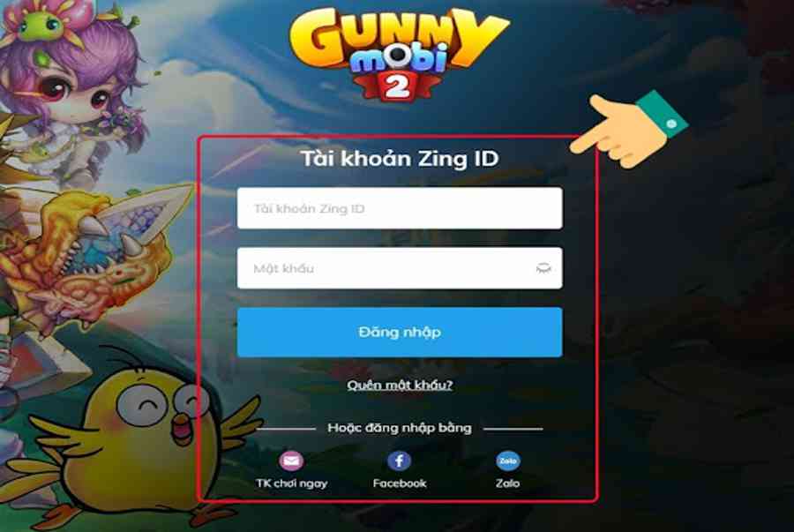Click the pointing hand graphic
Screen dimensions: 794x532
coord(628,129)
